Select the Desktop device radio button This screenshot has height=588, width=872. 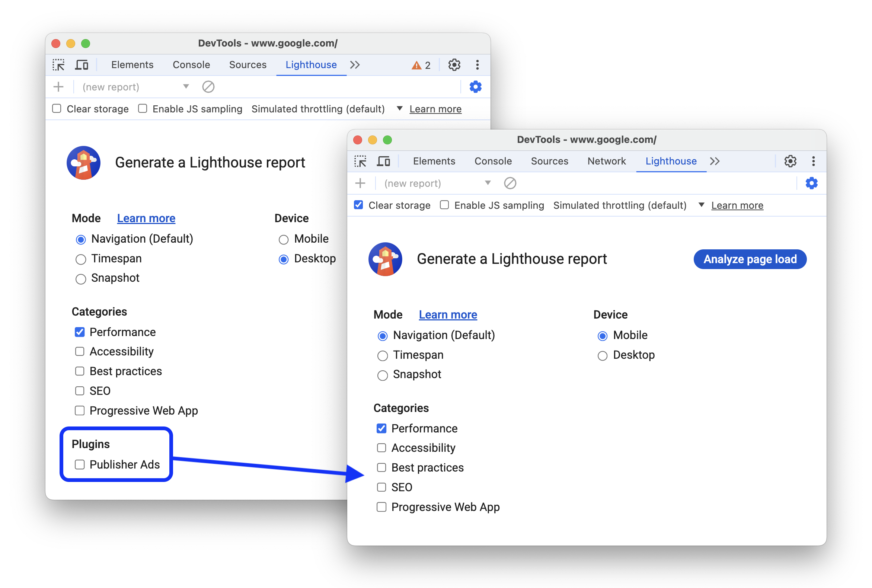click(x=602, y=355)
